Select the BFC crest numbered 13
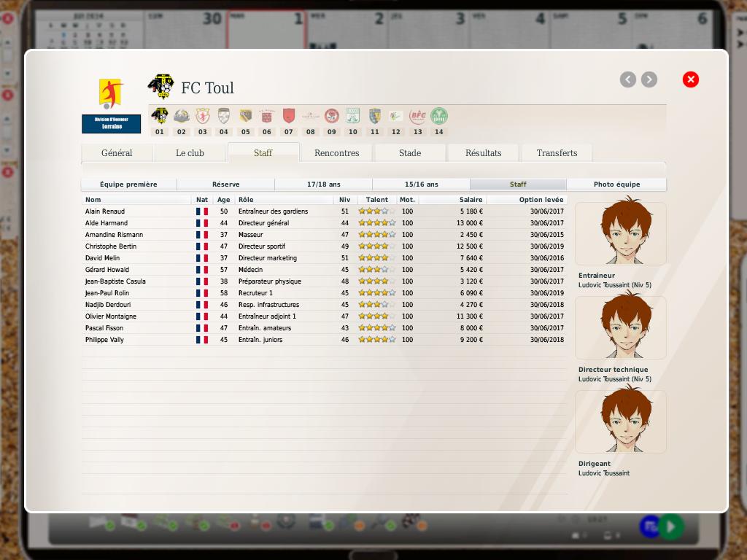The width and height of the screenshot is (747, 560). (x=418, y=116)
